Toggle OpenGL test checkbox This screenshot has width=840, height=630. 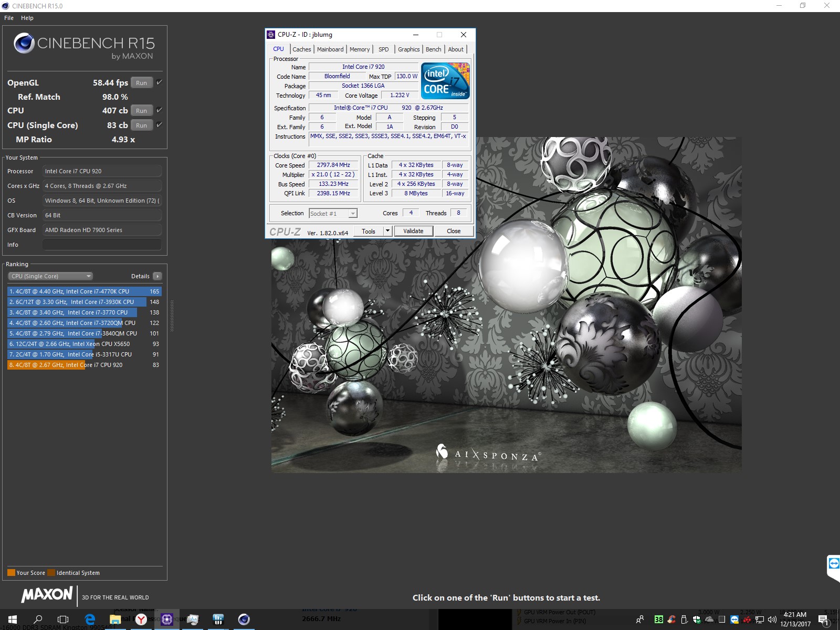[159, 82]
